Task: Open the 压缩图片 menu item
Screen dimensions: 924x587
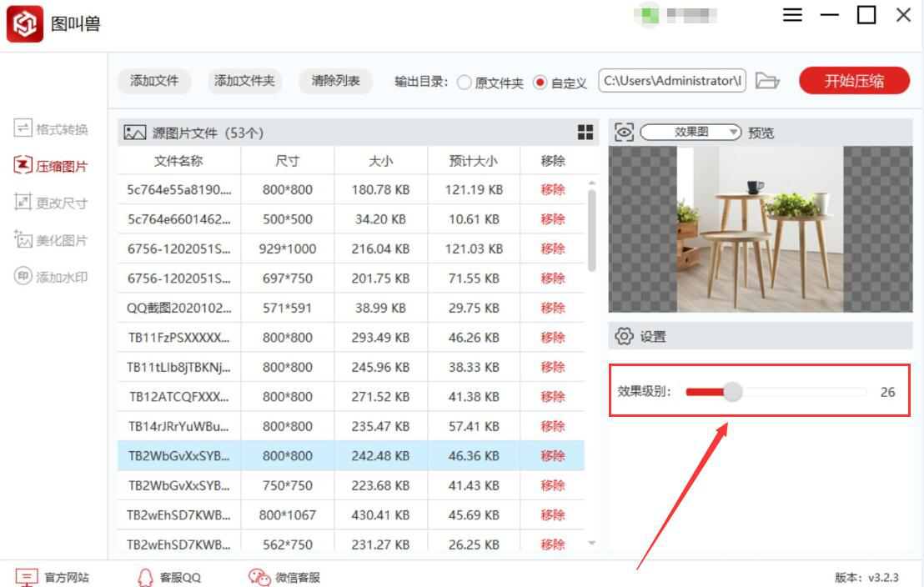Action: 51,166
